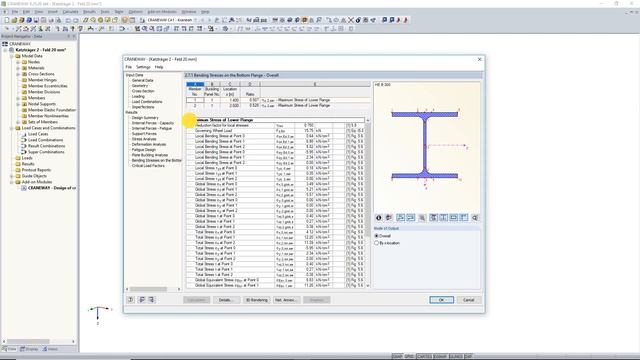Collapse the Add-on Modules tree node
The width and height of the screenshot is (640, 360).
coord(12,182)
